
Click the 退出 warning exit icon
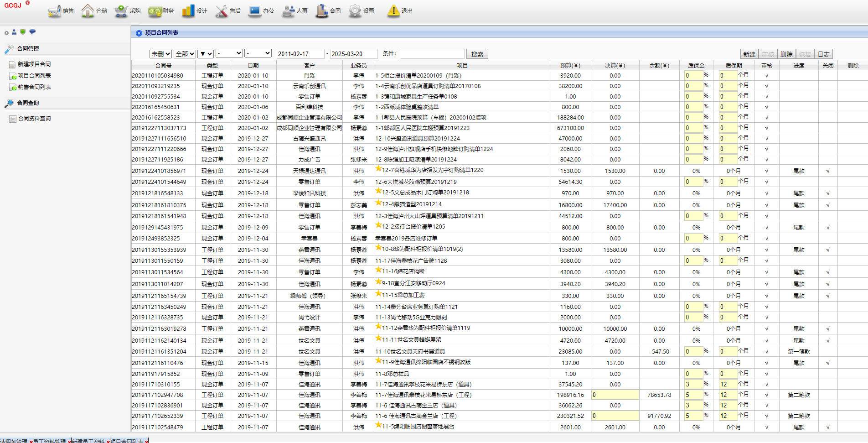[393, 11]
